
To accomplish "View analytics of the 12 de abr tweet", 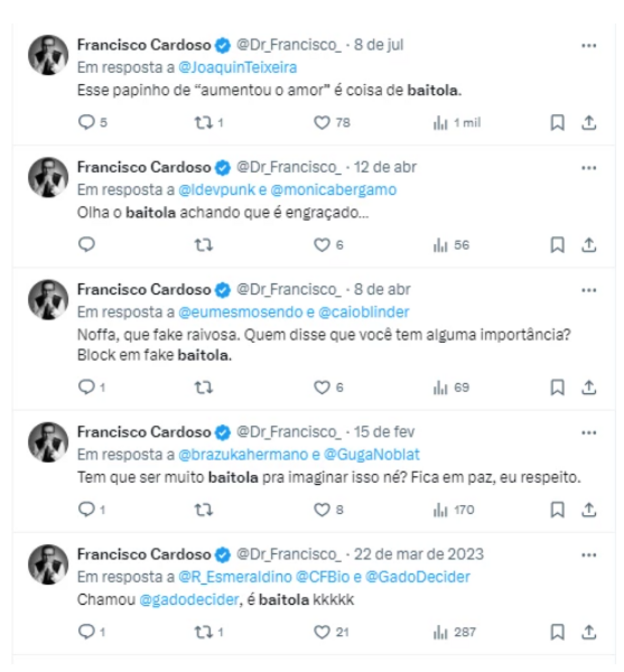I will pyautogui.click(x=440, y=245).
